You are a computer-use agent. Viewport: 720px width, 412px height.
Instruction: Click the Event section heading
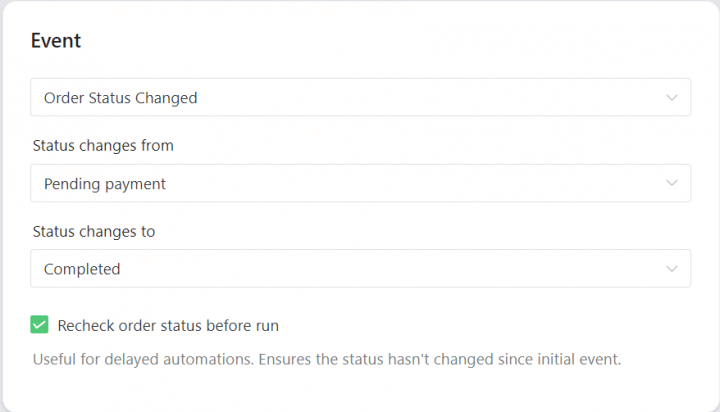point(56,41)
